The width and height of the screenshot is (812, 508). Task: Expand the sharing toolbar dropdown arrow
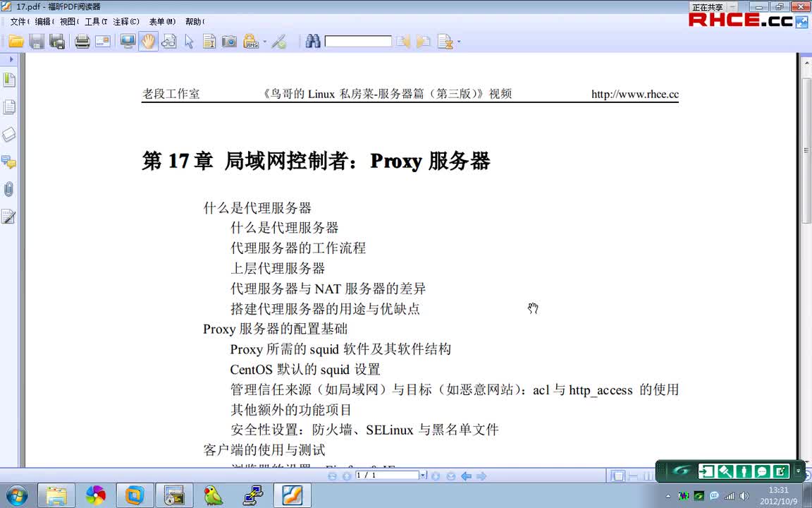798,471
